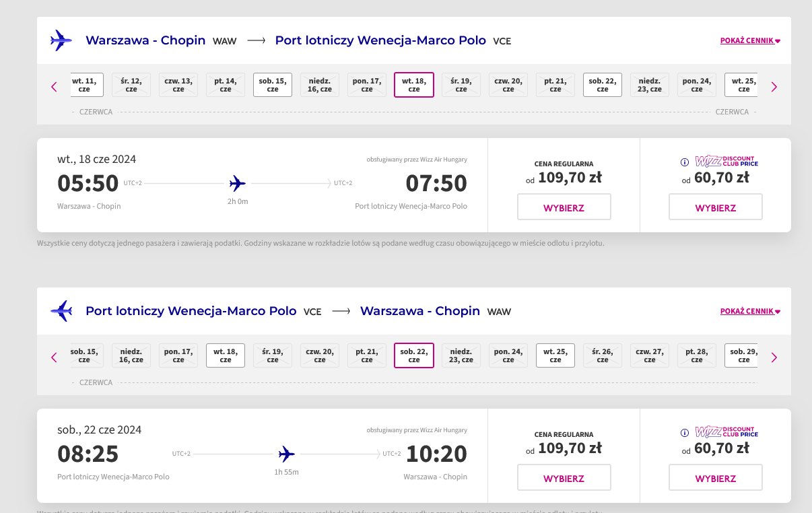812x513 pixels.
Task: Click arrival time 10:20
Action: [x=436, y=454]
